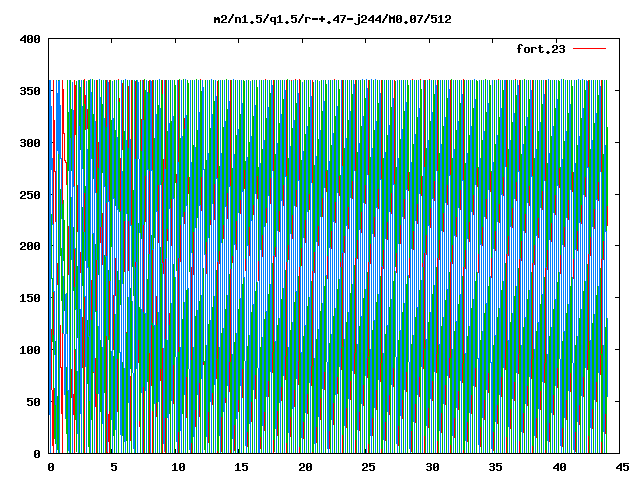The width and height of the screenshot is (640, 480).
Task: Click the y-axis label 50
Action: pyautogui.click(x=33, y=402)
